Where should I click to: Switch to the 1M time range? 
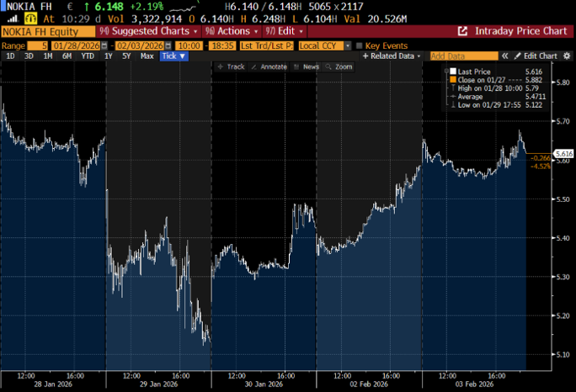point(46,56)
